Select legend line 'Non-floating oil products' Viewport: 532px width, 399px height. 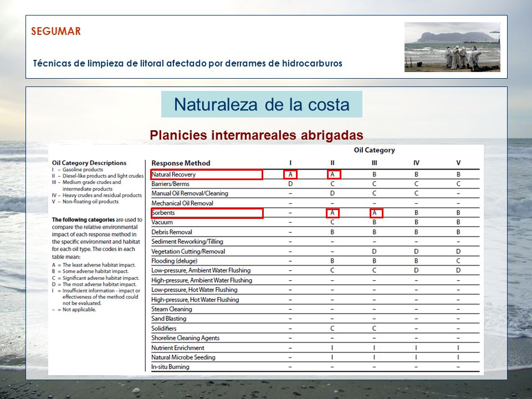pyautogui.click(x=90, y=202)
